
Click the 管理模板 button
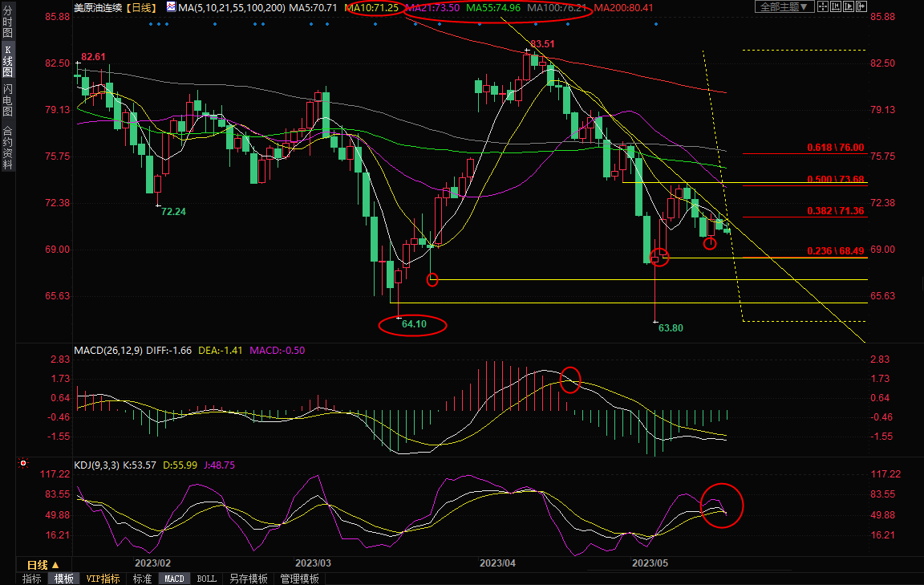click(299, 579)
